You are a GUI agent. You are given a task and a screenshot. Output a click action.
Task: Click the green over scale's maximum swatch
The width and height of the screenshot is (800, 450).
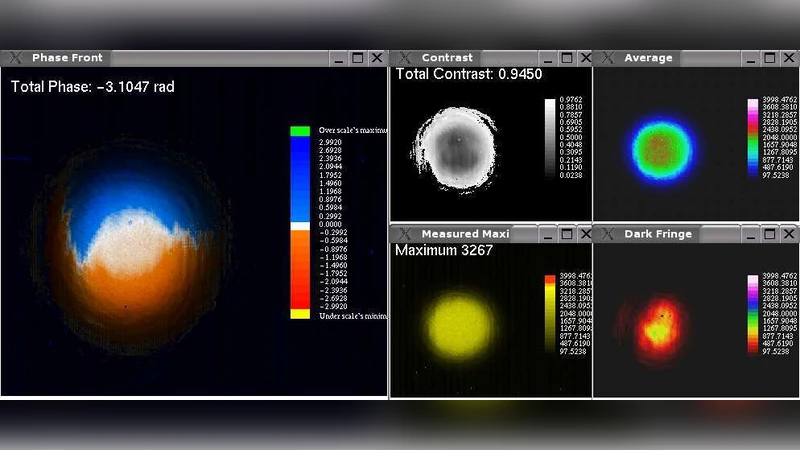pos(300,131)
